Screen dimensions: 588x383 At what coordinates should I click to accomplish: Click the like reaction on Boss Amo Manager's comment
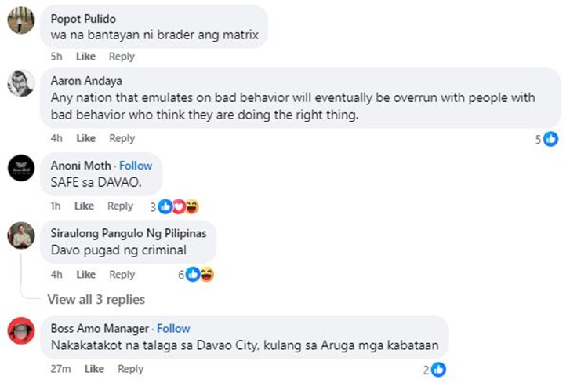point(438,370)
